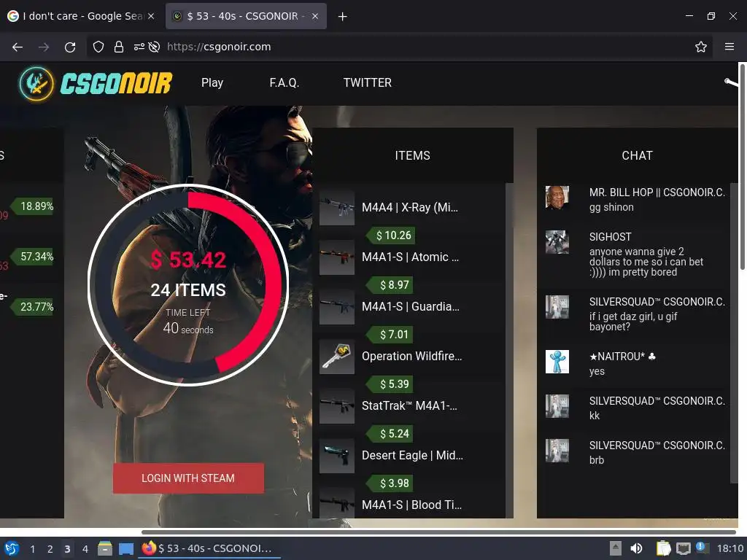This screenshot has height=560, width=747.
Task: Click the show desktop taskbar icon
Action: click(x=125, y=548)
